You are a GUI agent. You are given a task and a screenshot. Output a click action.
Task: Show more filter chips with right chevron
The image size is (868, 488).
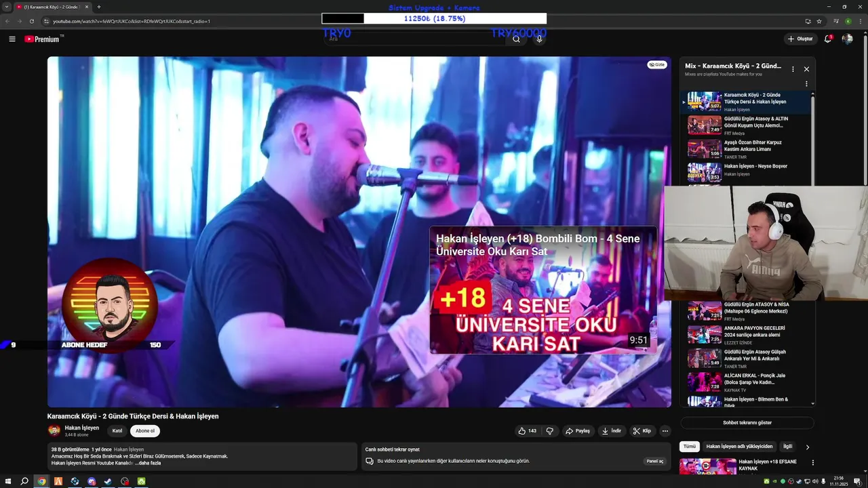pyautogui.click(x=807, y=447)
